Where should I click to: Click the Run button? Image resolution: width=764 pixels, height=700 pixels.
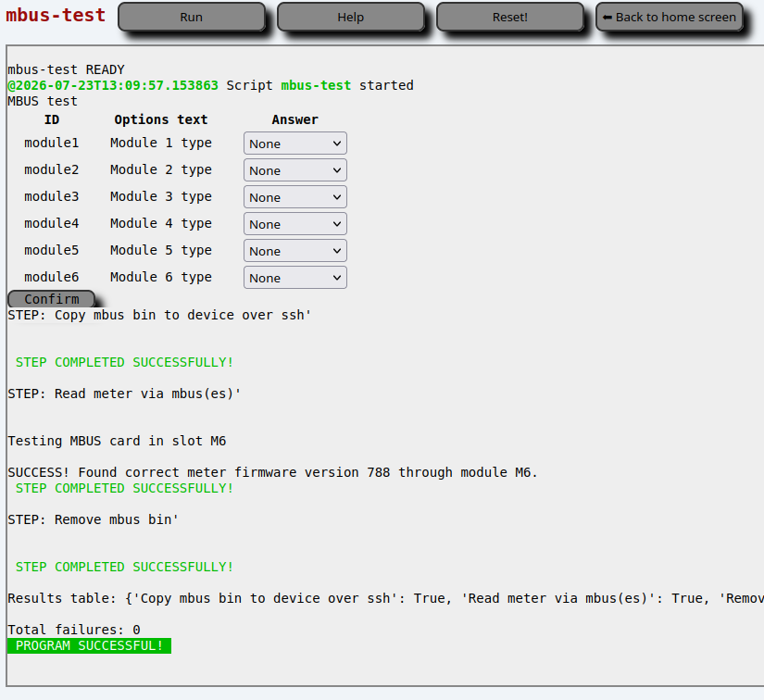pos(192,17)
